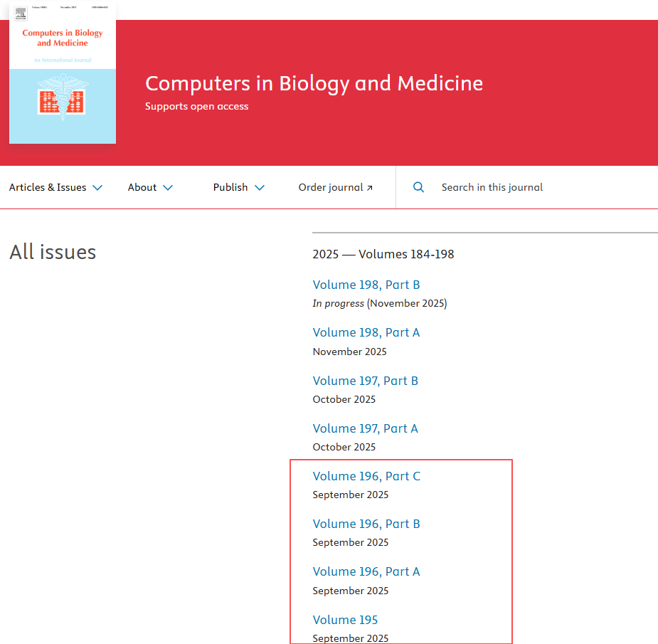Click the search magnifier icon
The image size is (658, 644).
419,187
